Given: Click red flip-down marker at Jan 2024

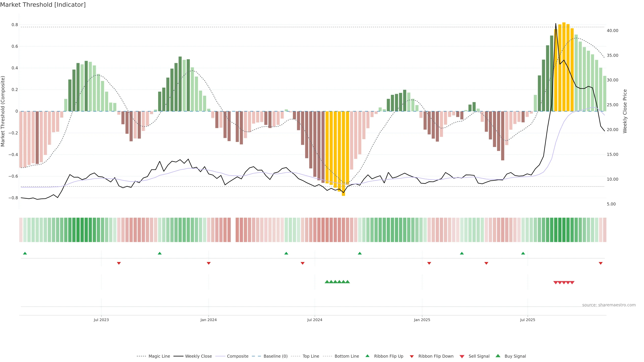Looking at the screenshot, I should (x=208, y=263).
